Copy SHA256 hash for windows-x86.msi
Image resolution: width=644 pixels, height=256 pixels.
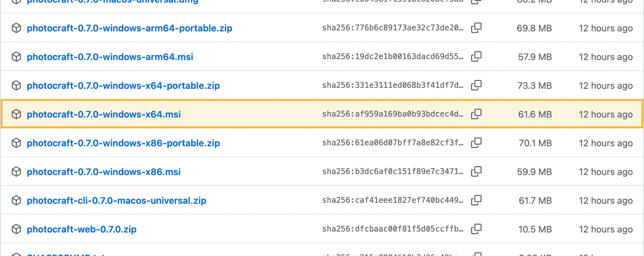476,171
